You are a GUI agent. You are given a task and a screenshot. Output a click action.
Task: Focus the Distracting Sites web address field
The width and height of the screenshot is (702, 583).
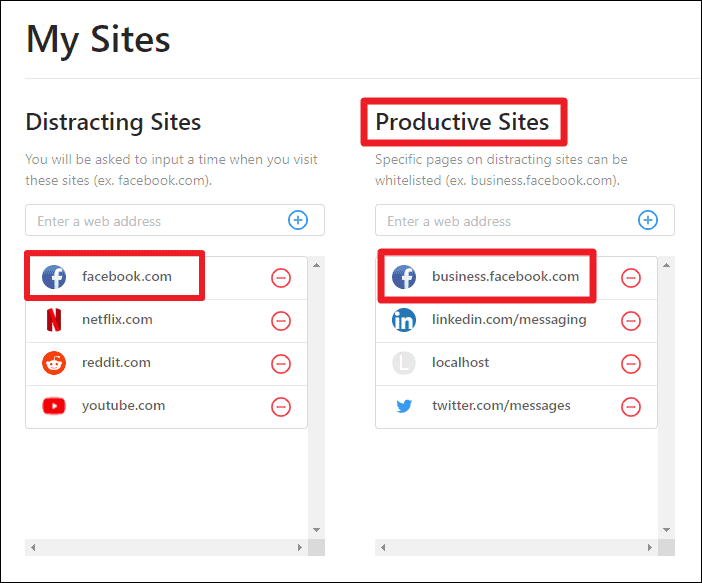[175, 220]
